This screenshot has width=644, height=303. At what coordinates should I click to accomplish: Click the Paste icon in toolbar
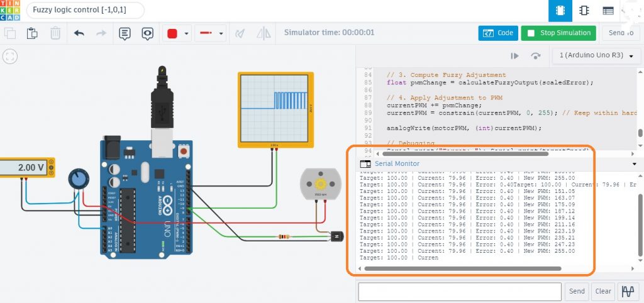[x=32, y=33]
